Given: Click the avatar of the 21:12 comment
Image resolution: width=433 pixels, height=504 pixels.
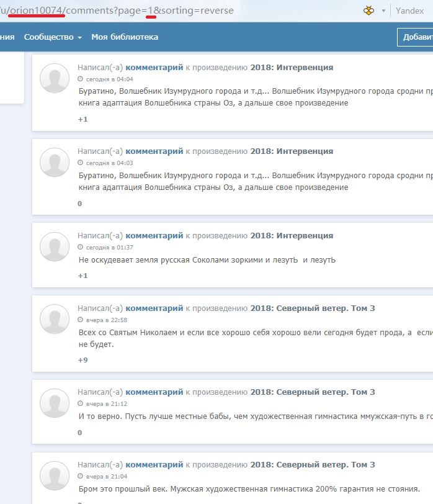Looking at the screenshot, I should [55, 403].
